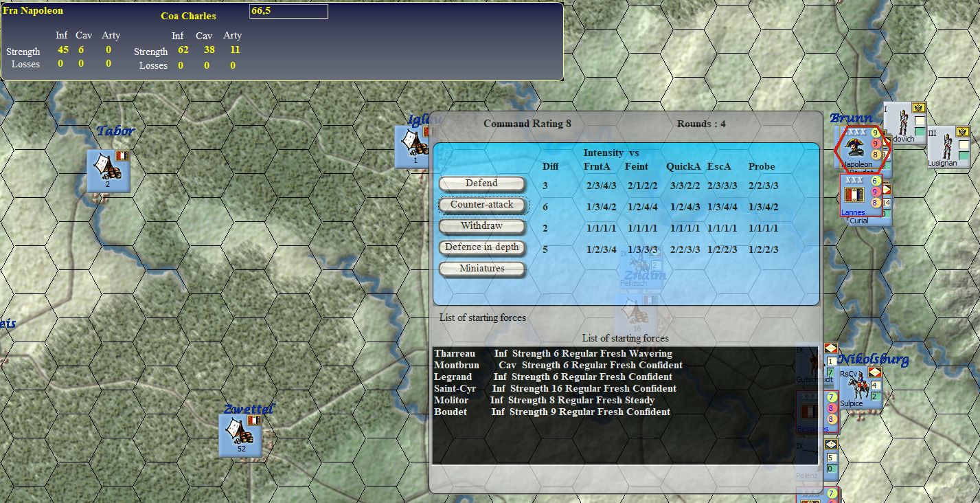Viewport: 980px width, 503px height.
Task: Click the French flag on Tabor depot
Action: 122,156
